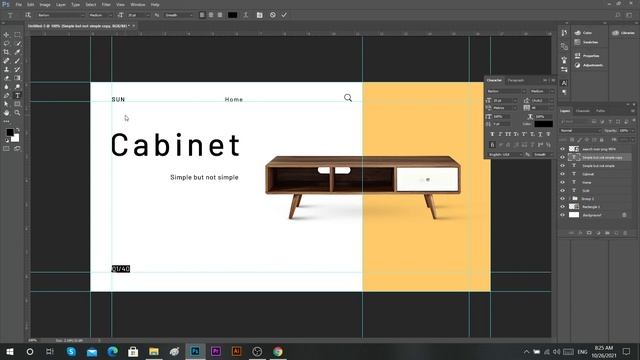The image size is (640, 360).
Task: Hide the Background layer
Action: click(562, 215)
